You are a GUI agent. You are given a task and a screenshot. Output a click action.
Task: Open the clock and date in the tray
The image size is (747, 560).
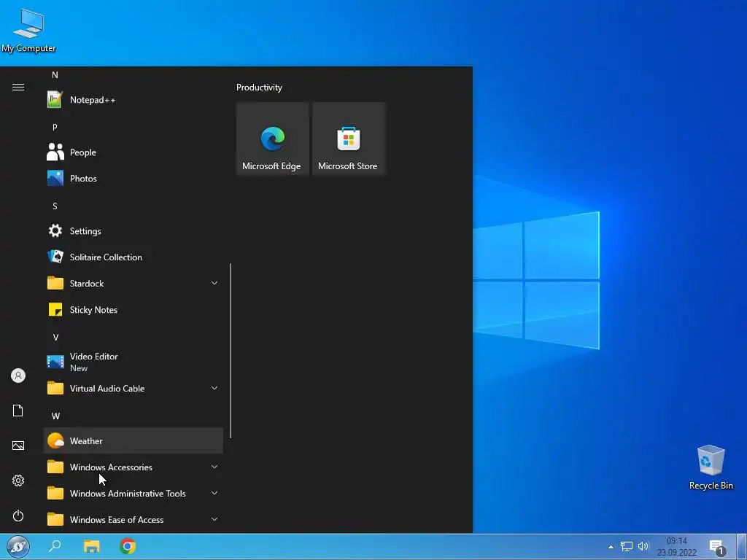(x=676, y=547)
